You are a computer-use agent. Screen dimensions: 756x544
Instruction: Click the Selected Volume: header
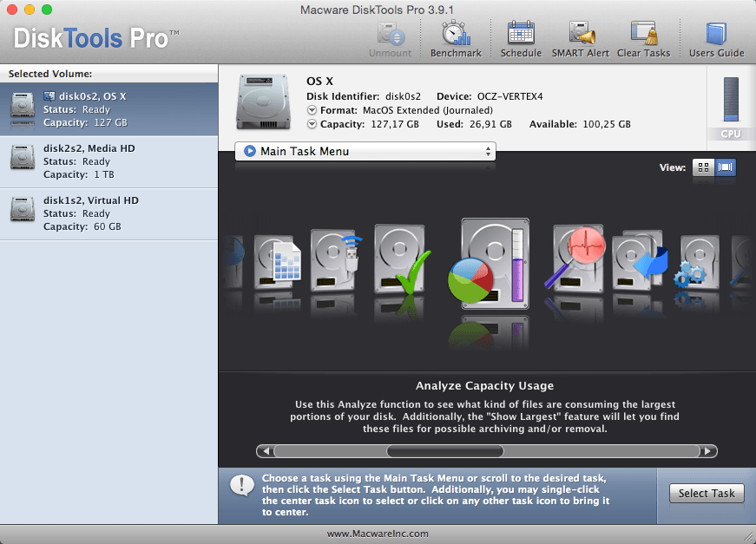click(x=50, y=74)
